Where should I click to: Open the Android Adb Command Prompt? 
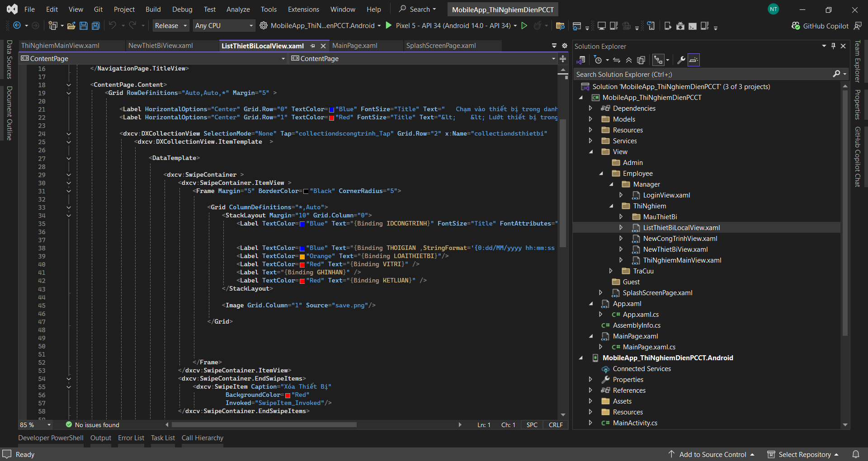click(x=693, y=26)
